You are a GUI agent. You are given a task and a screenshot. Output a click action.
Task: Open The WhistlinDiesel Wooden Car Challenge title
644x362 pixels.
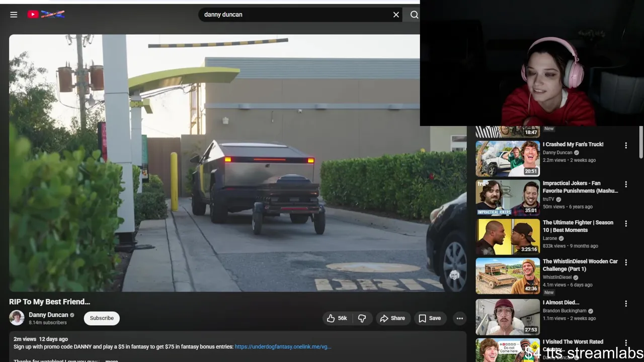[x=580, y=265]
